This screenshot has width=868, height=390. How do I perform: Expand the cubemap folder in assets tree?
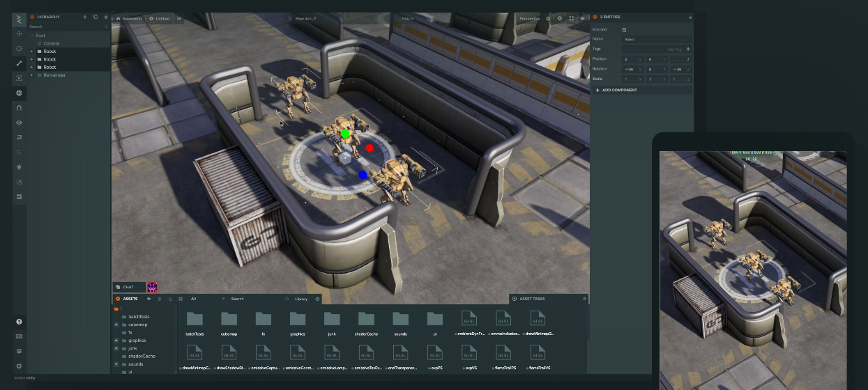[x=116, y=325]
